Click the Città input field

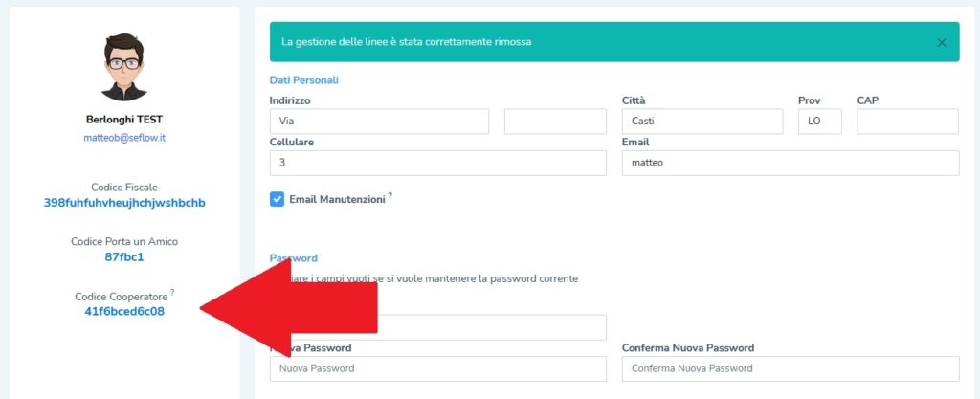tap(702, 122)
